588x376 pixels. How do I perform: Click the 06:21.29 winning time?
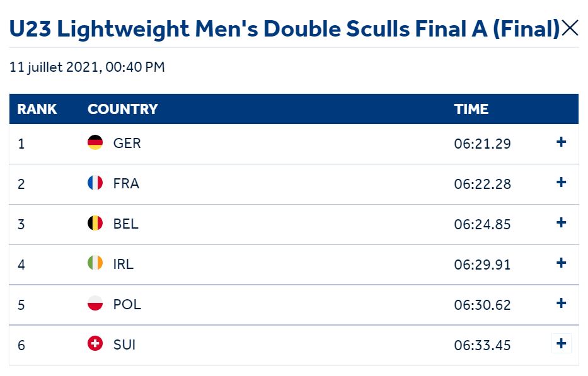pyautogui.click(x=482, y=144)
